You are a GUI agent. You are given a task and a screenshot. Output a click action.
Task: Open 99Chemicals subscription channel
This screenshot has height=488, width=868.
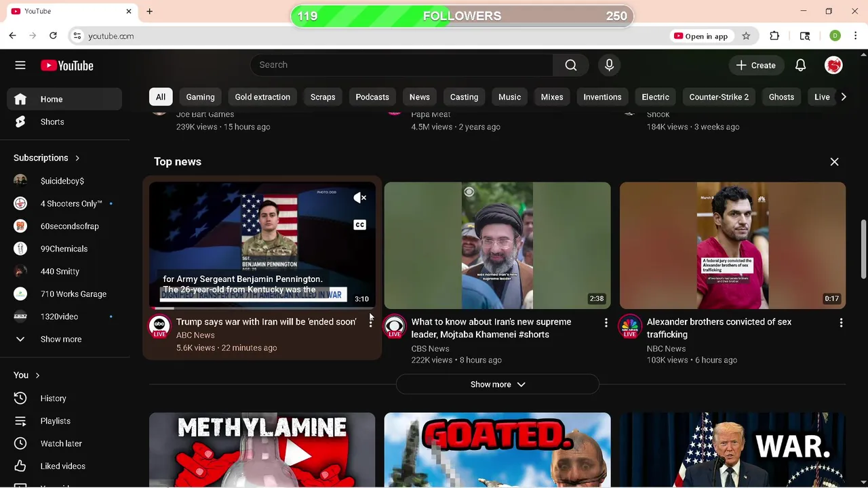point(65,249)
